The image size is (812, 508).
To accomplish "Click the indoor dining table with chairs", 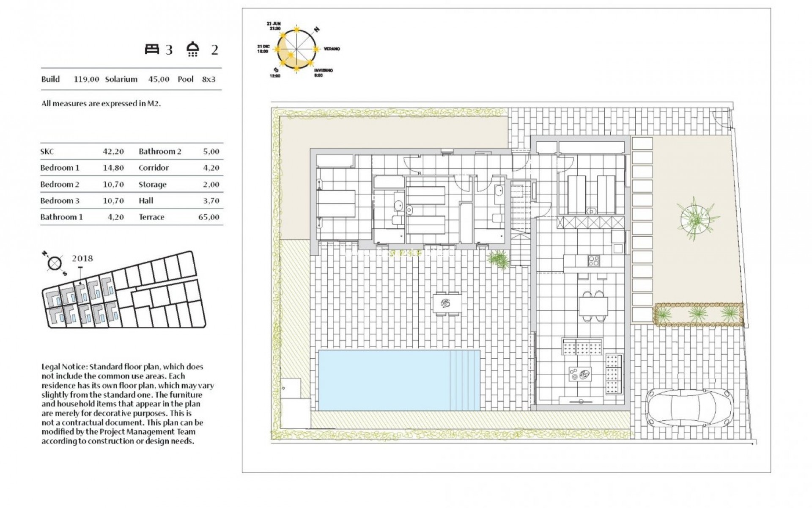I will 593,306.
